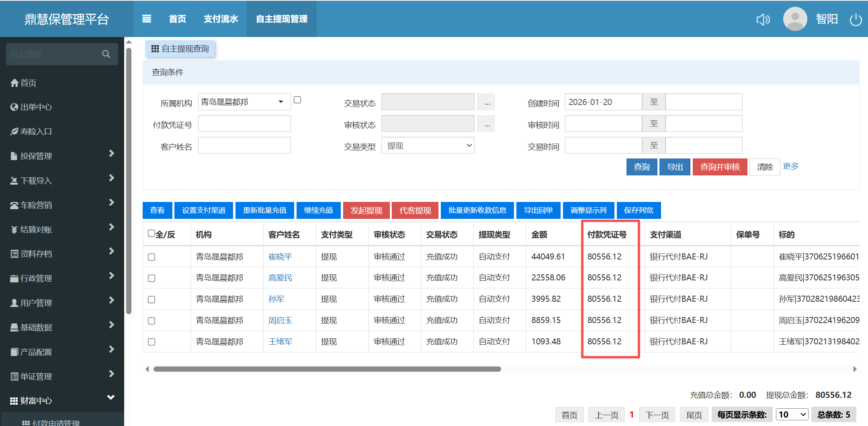The image size is (868, 426).
Task: Click the 更多 link for more filters
Action: (790, 166)
